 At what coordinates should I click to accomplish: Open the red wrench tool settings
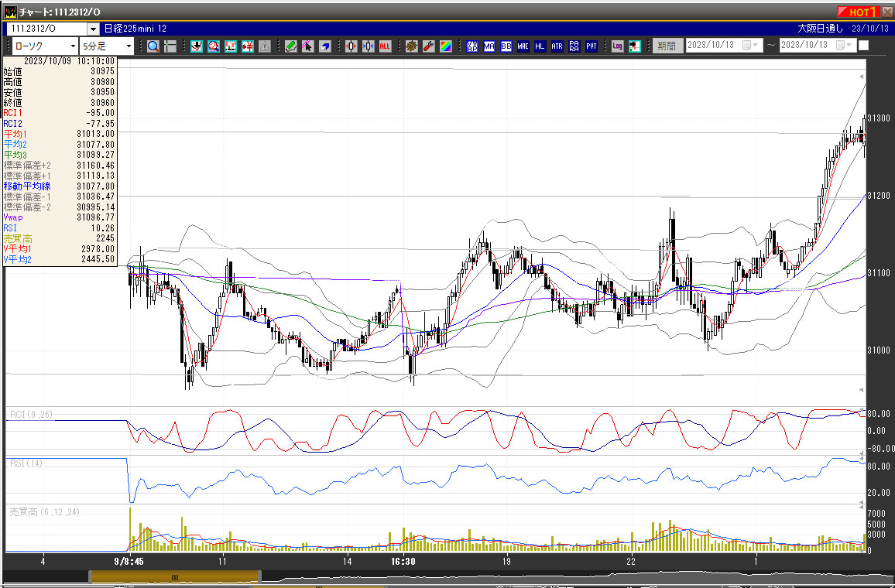[x=429, y=46]
